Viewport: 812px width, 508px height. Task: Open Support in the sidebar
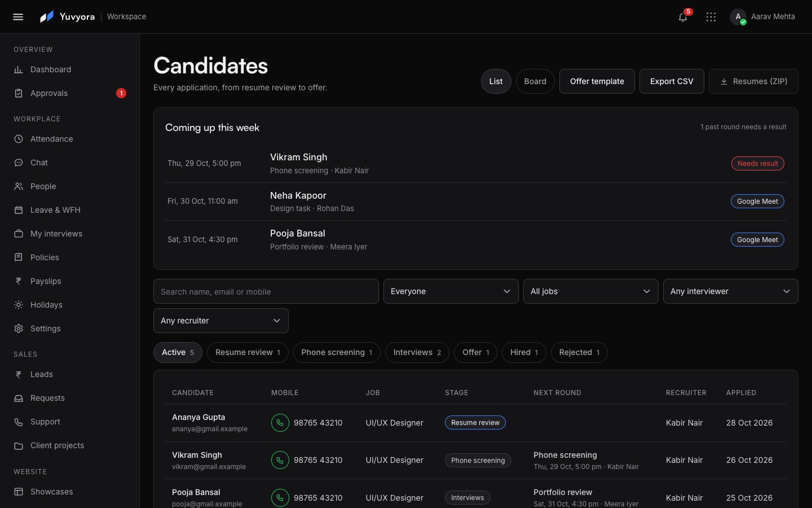(70, 422)
